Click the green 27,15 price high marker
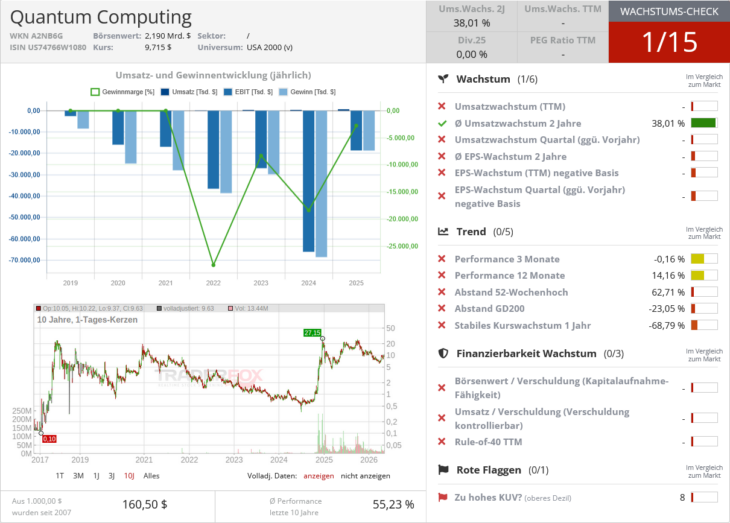 (x=312, y=333)
